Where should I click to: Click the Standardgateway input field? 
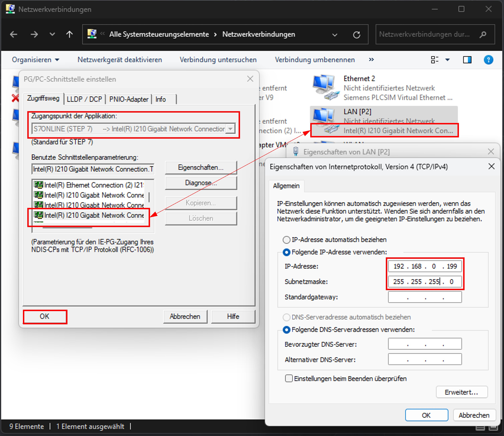(425, 297)
